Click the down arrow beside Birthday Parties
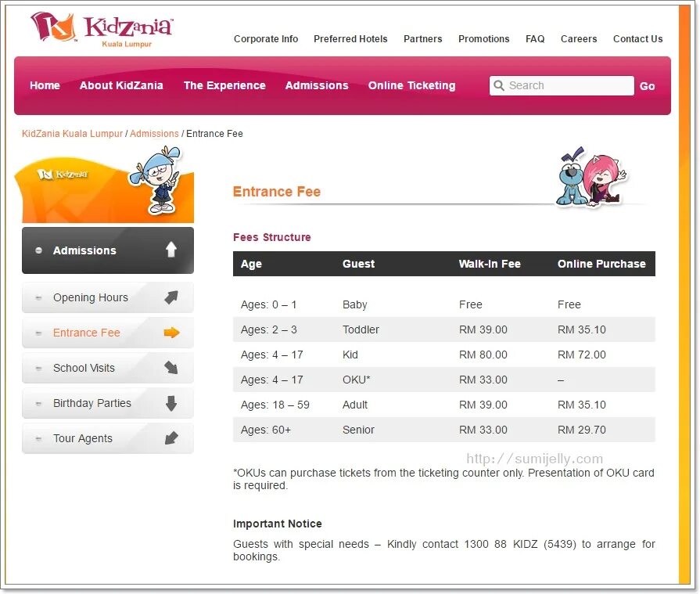700x594 pixels. [171, 403]
